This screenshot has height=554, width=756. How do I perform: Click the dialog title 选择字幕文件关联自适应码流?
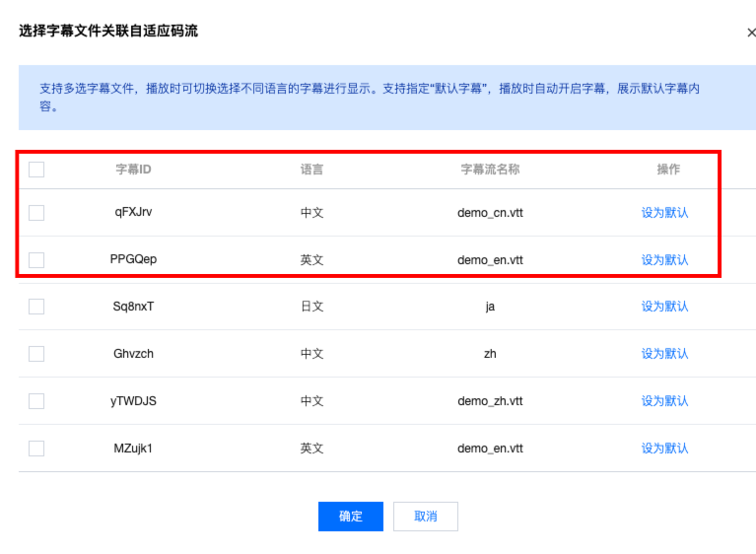pos(108,31)
